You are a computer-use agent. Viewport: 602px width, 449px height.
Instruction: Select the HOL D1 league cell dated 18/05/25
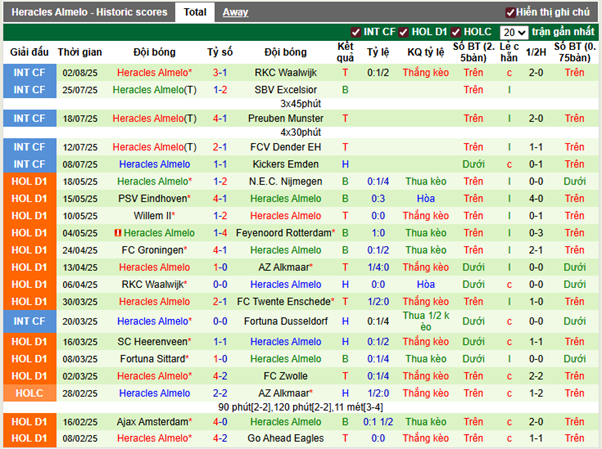pyautogui.click(x=30, y=181)
